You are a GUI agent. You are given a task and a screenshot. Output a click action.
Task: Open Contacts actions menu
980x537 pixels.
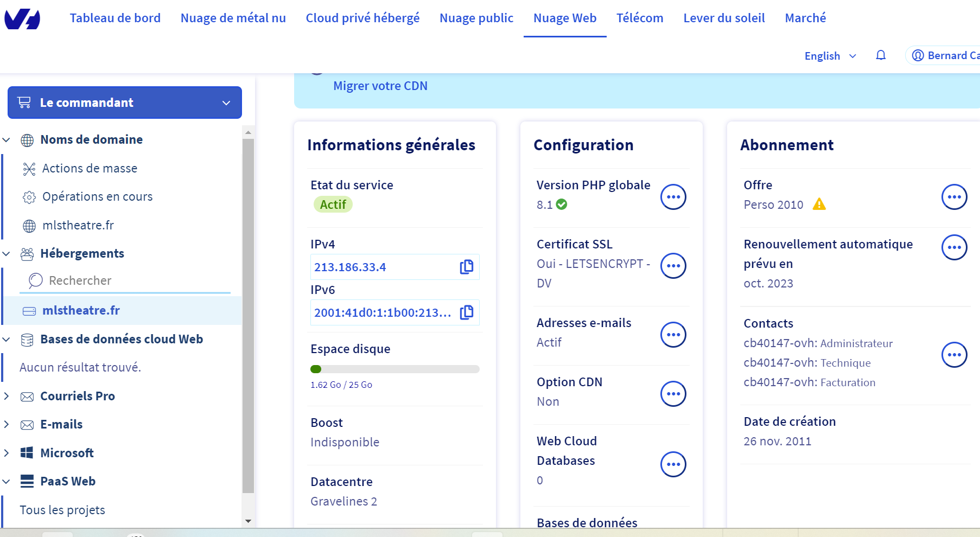click(954, 355)
